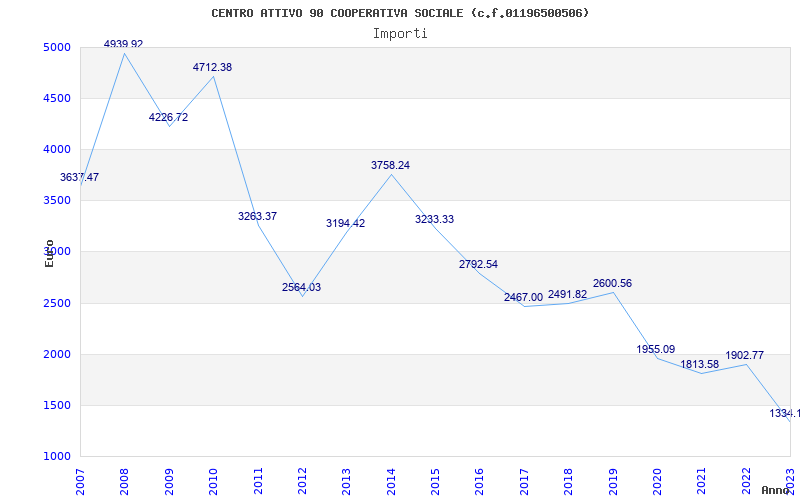This screenshot has height=500, width=800.
Task: Click the 3233.33 data label
Action: [434, 219]
